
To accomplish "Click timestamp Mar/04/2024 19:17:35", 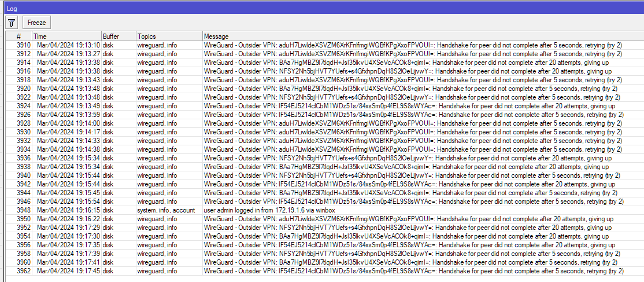I will coord(68,245).
